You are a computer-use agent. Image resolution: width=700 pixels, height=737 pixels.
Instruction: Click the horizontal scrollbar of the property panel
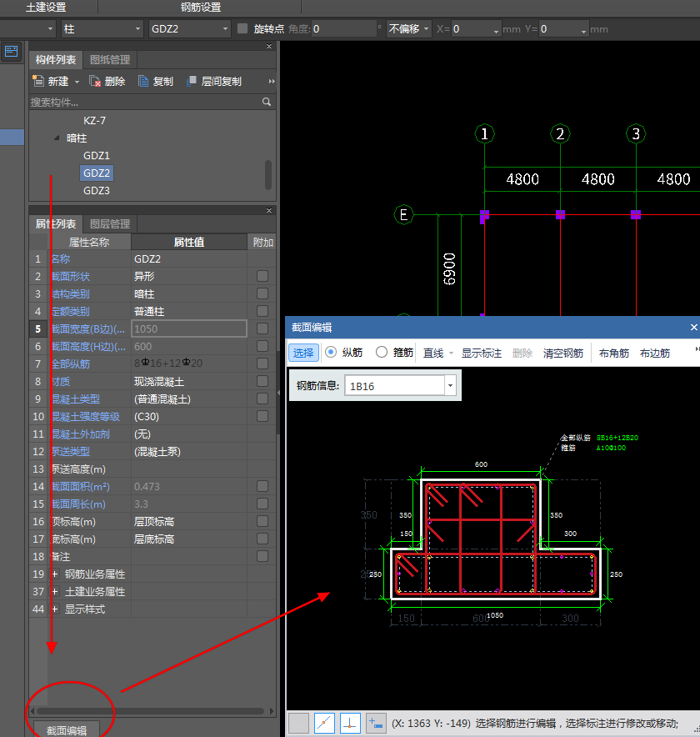[x=150, y=711]
